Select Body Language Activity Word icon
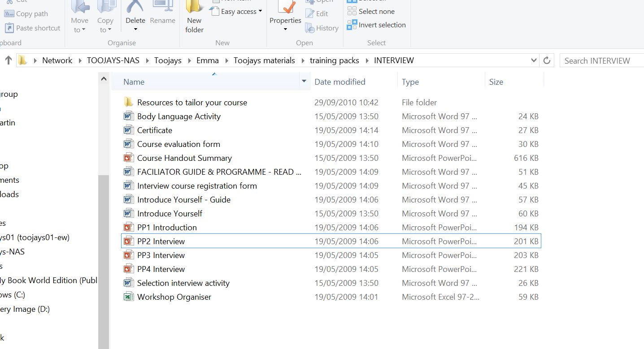The width and height of the screenshot is (644, 349). pos(128,116)
